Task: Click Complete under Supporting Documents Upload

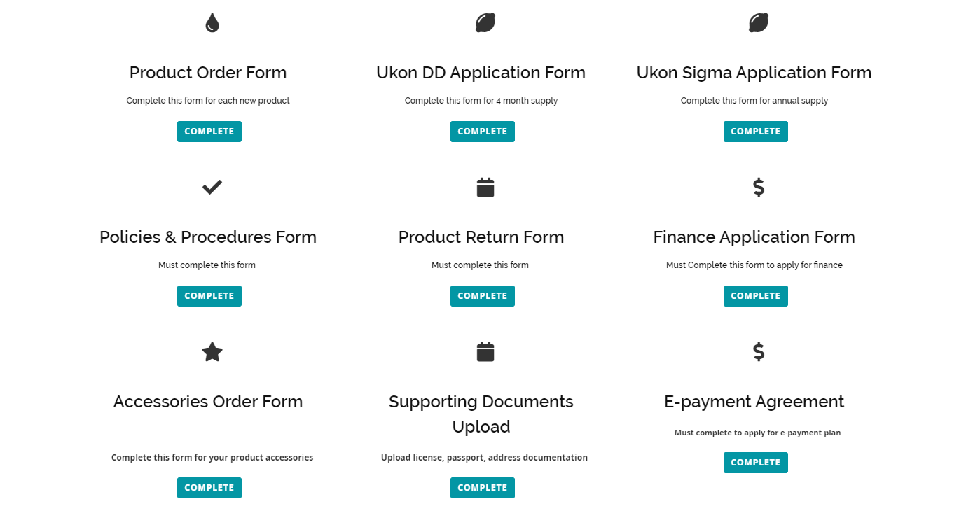Action: click(482, 488)
